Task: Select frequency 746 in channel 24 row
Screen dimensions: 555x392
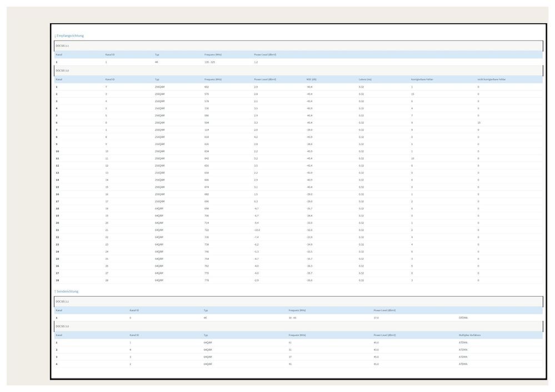Action: point(207,252)
